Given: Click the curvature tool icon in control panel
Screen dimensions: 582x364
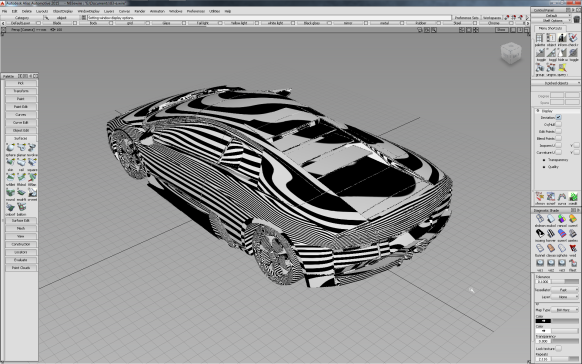Looking at the screenshot, I should (x=562, y=197).
